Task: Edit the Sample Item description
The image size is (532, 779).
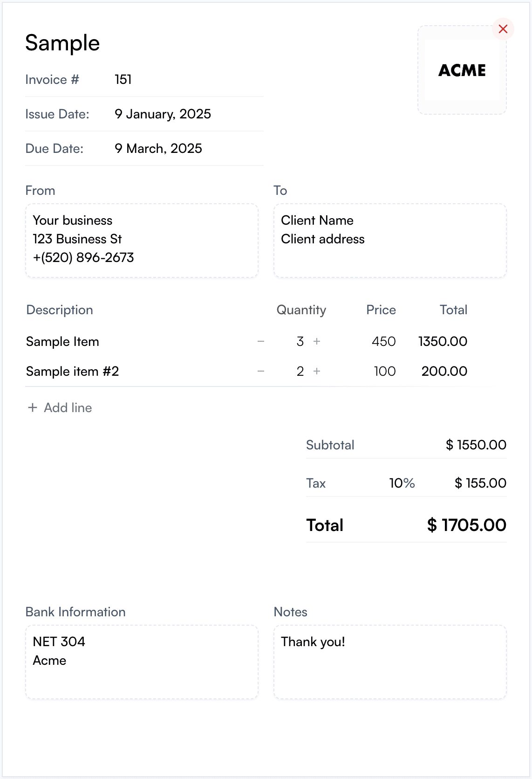Action: click(x=62, y=342)
